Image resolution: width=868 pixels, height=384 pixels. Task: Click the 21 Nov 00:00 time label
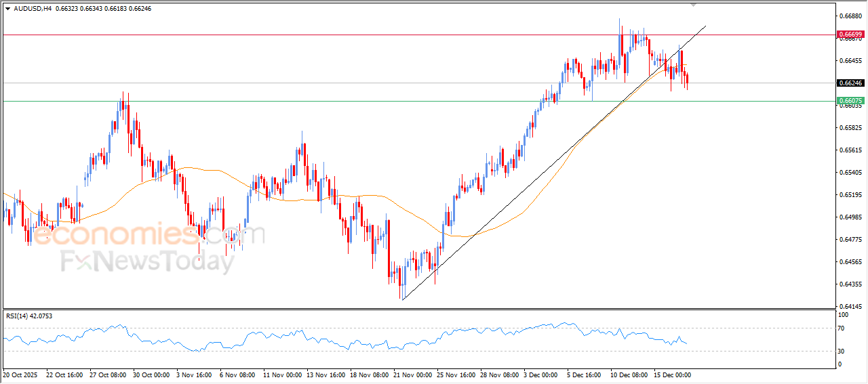click(x=412, y=374)
